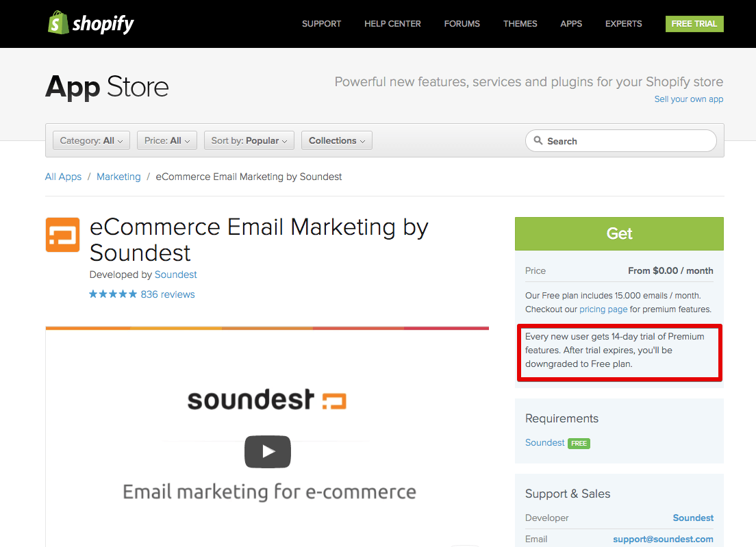Go to Marketing breadcrumb link
Screen dimensions: 756x547
click(118, 177)
